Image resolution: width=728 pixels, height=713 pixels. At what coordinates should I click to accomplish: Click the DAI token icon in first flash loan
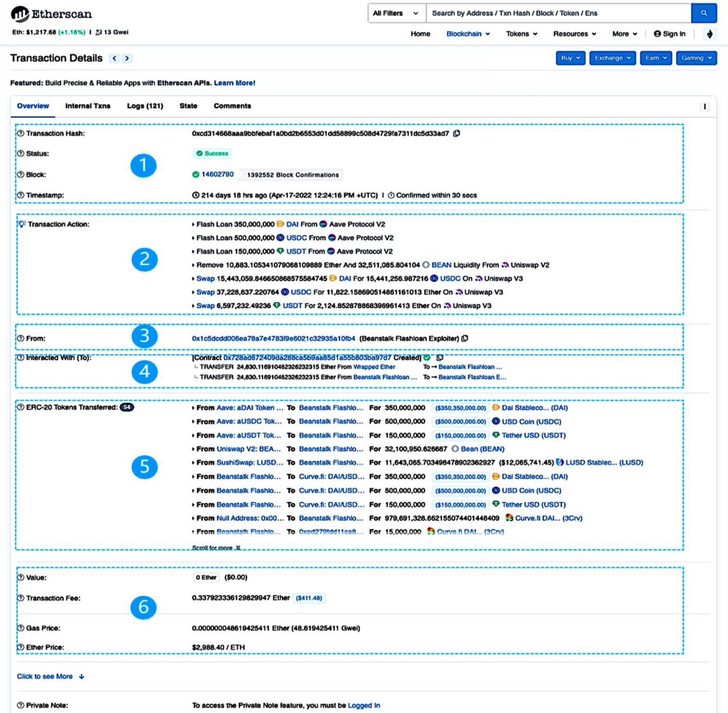point(280,224)
